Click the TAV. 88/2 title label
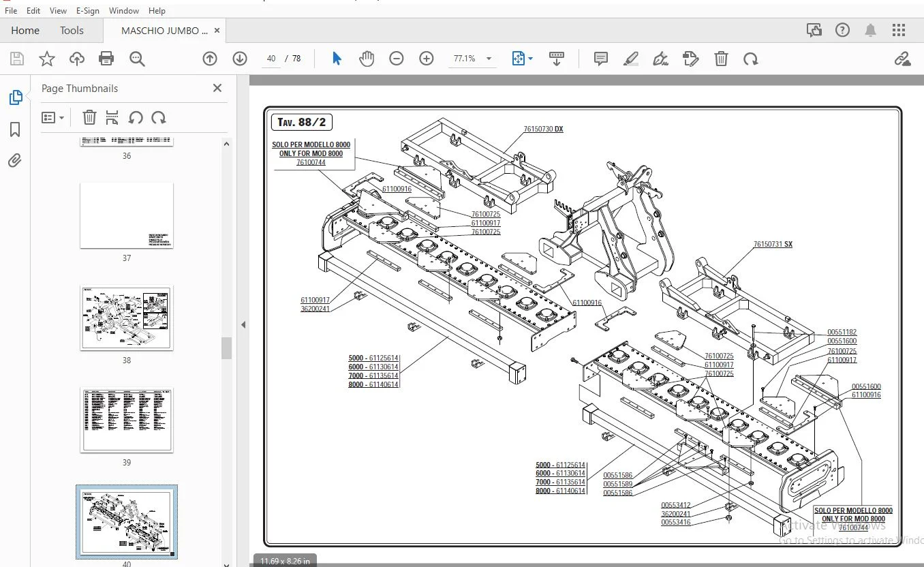The width and height of the screenshot is (924, 567). click(x=301, y=123)
